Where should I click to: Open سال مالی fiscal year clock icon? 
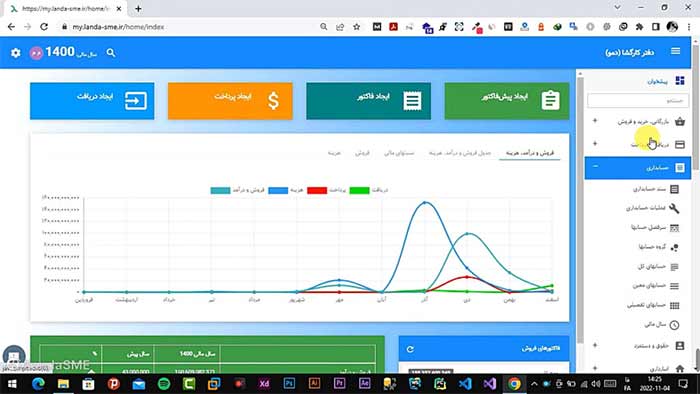(x=675, y=325)
